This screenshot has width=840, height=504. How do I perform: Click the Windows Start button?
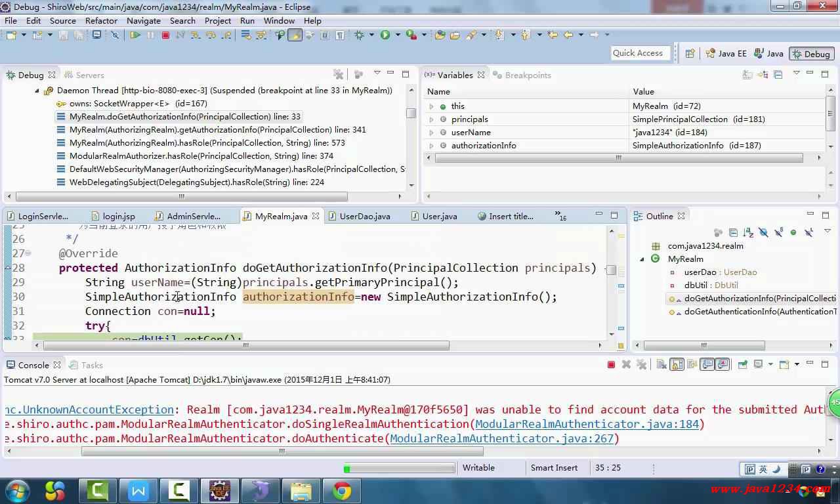coord(18,490)
